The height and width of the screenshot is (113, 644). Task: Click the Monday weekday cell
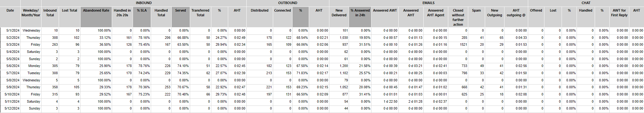click(31, 66)
